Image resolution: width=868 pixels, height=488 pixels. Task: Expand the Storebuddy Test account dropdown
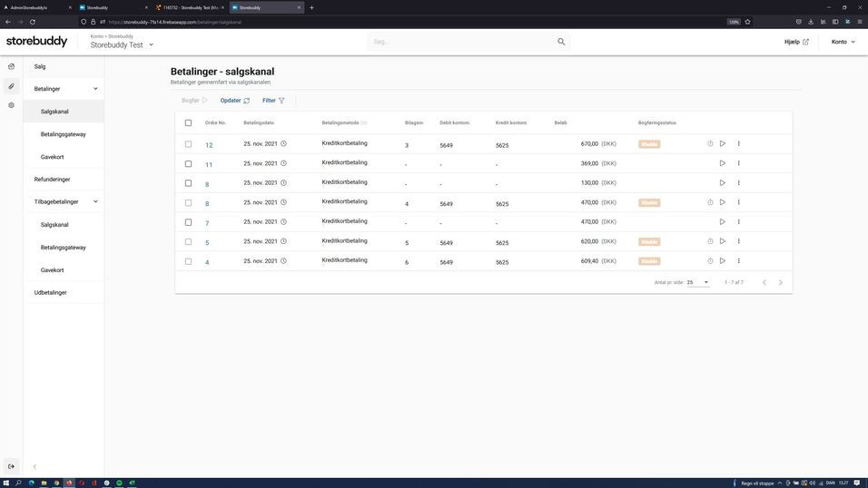[x=151, y=44]
